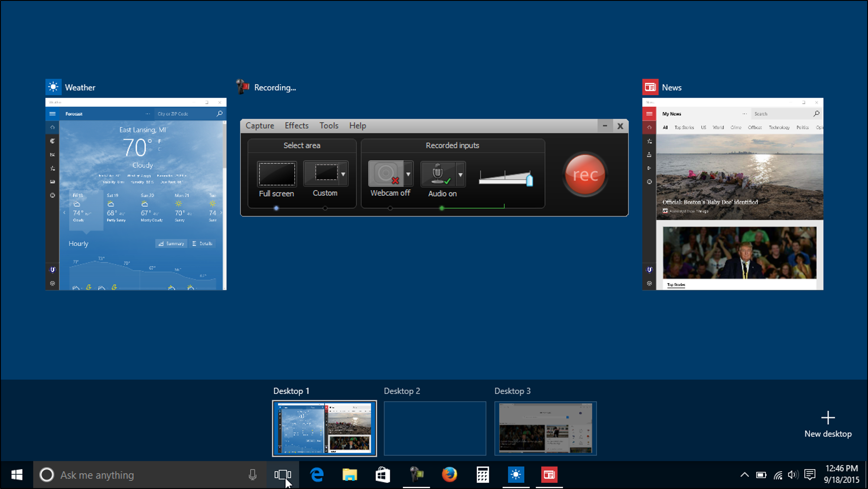
Task: Click the Cortana microphone icon
Action: [x=253, y=475]
